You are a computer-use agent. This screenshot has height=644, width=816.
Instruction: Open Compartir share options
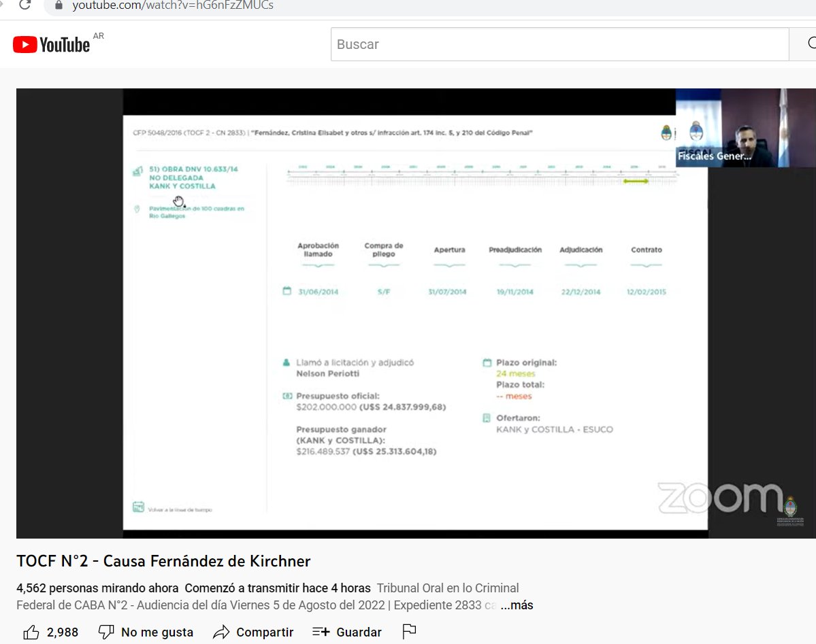(253, 632)
